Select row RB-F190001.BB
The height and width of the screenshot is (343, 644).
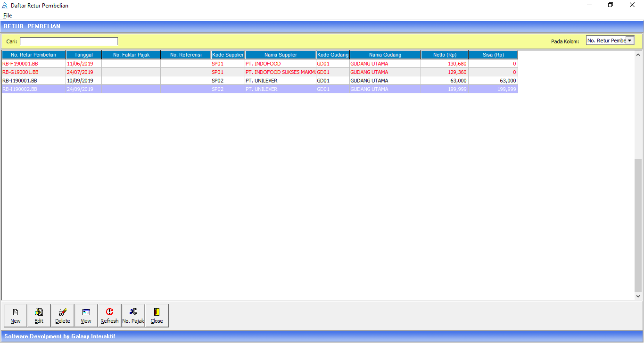click(33, 64)
